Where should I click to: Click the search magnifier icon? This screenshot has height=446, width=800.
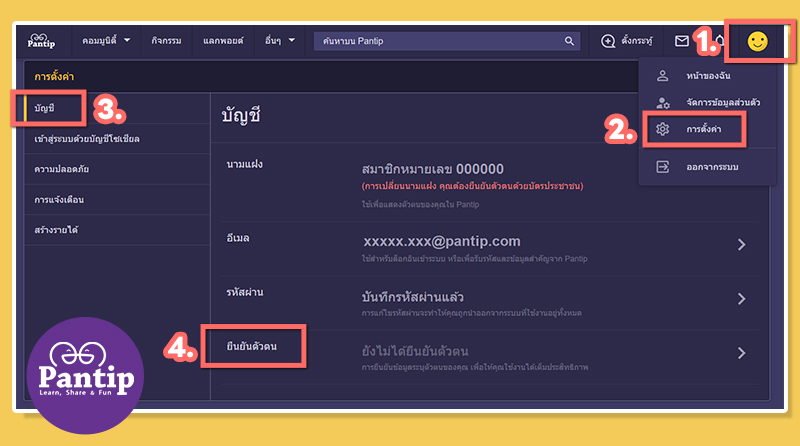tap(569, 41)
